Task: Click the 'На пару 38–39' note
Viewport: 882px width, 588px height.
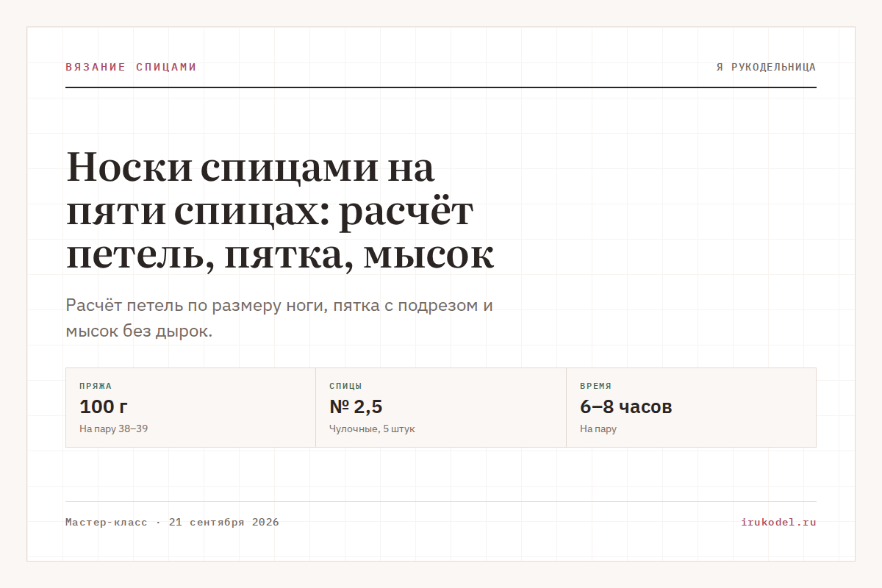Action: (114, 429)
